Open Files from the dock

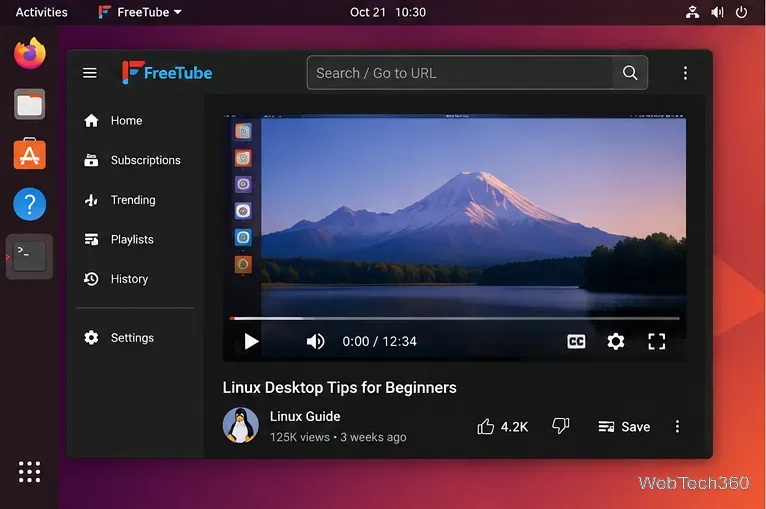tap(30, 104)
